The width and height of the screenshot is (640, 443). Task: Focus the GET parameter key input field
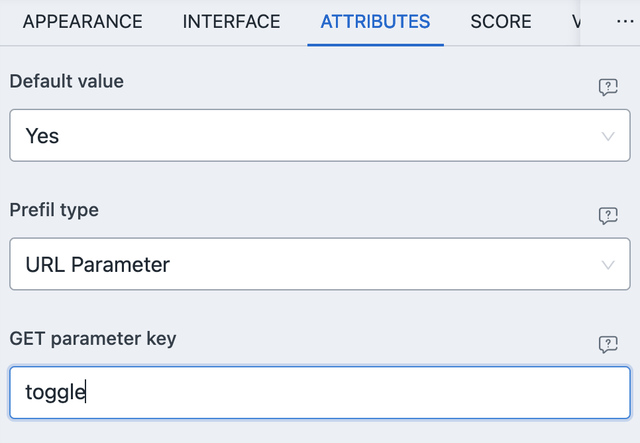point(320,393)
